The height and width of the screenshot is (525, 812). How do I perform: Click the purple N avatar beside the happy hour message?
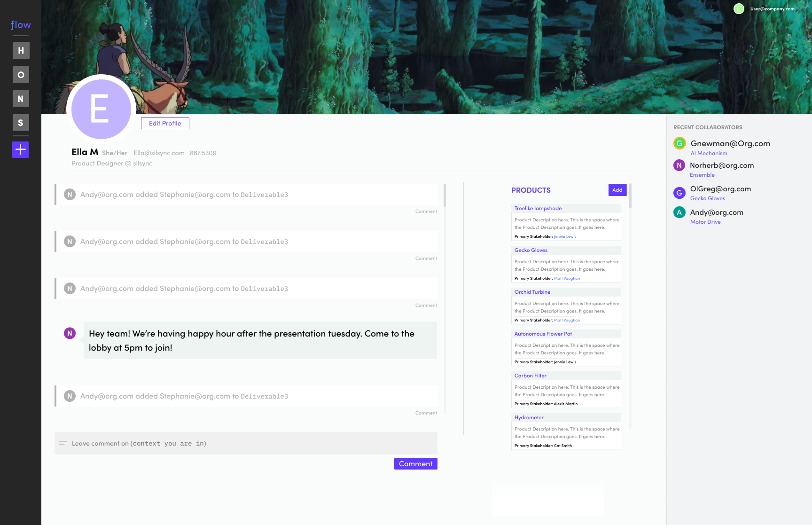70,333
